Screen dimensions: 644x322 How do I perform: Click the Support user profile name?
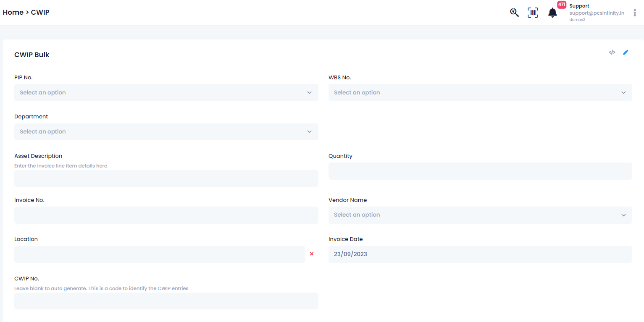579,6
